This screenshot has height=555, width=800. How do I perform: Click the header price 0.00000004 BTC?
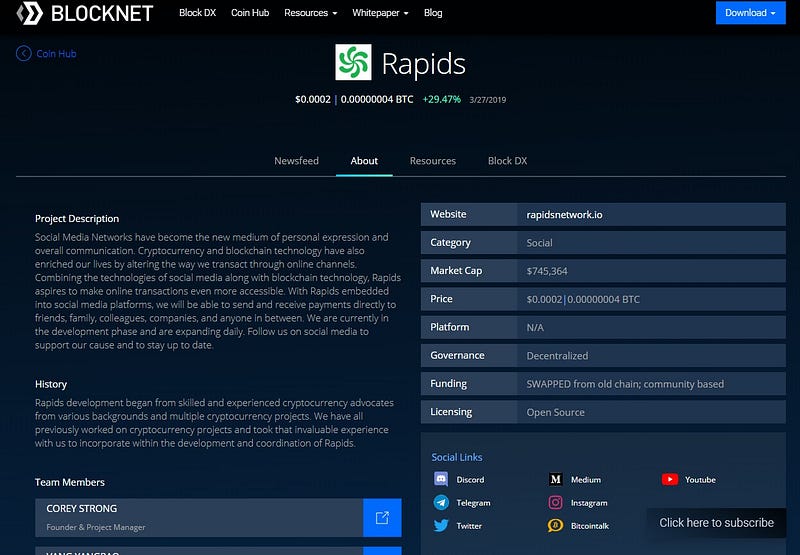(x=377, y=99)
